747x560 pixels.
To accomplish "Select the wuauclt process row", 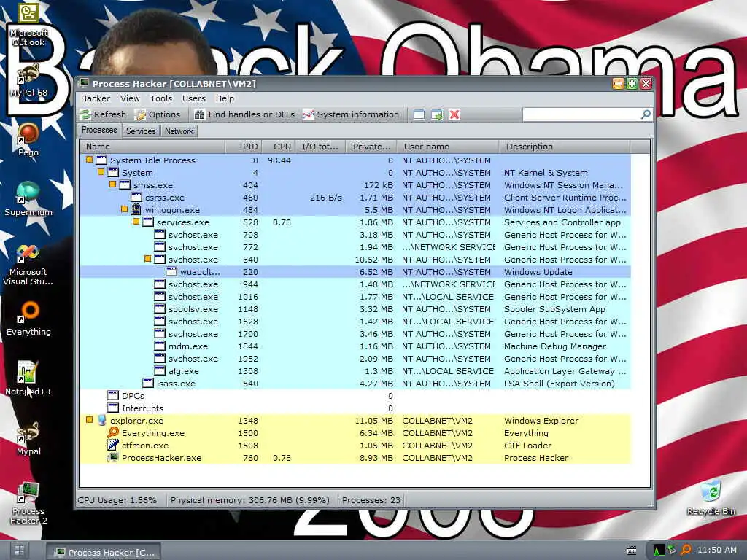I will click(x=355, y=272).
